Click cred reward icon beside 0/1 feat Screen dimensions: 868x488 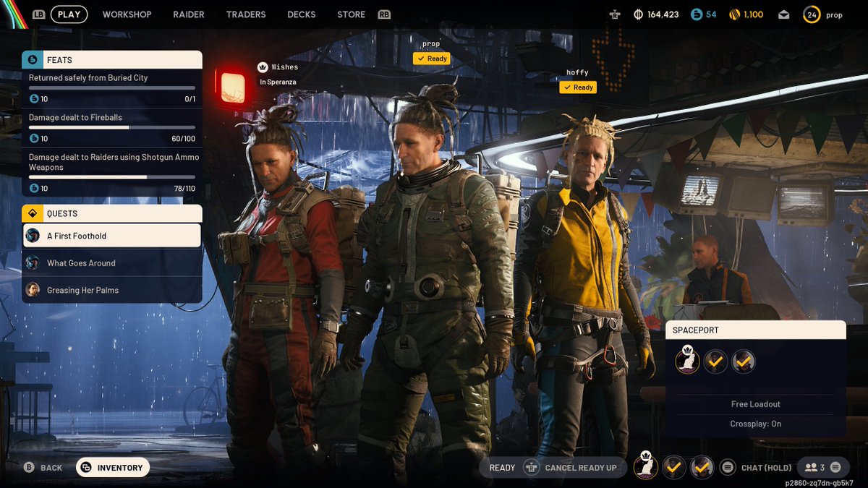33,99
